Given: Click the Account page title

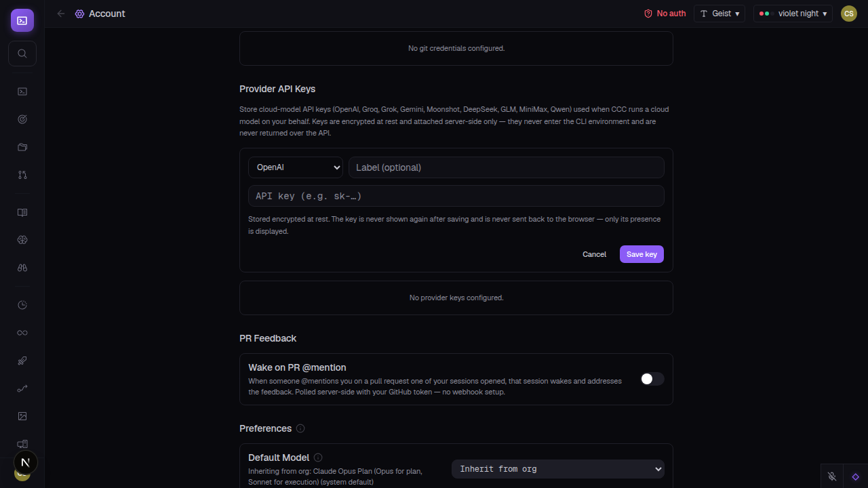Looking at the screenshot, I should (107, 14).
